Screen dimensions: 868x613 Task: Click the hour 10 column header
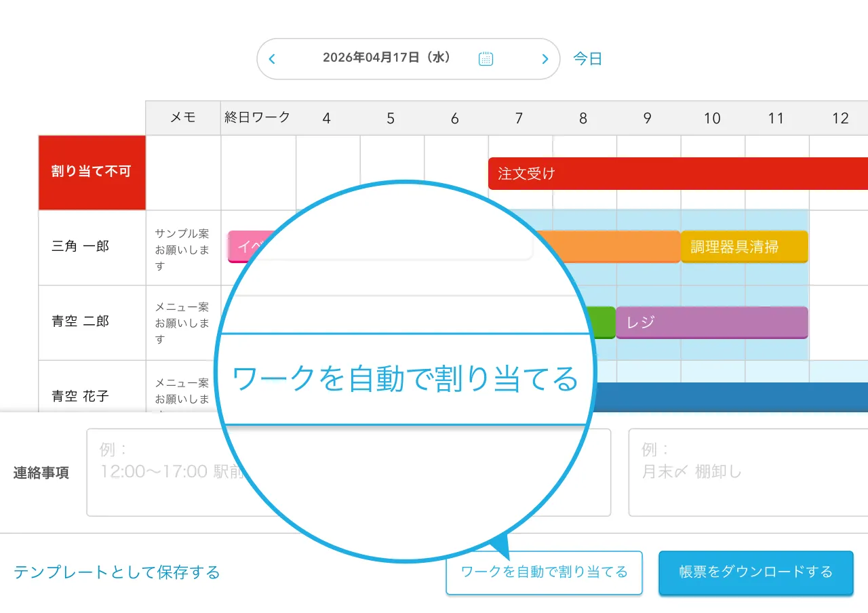[x=712, y=119]
